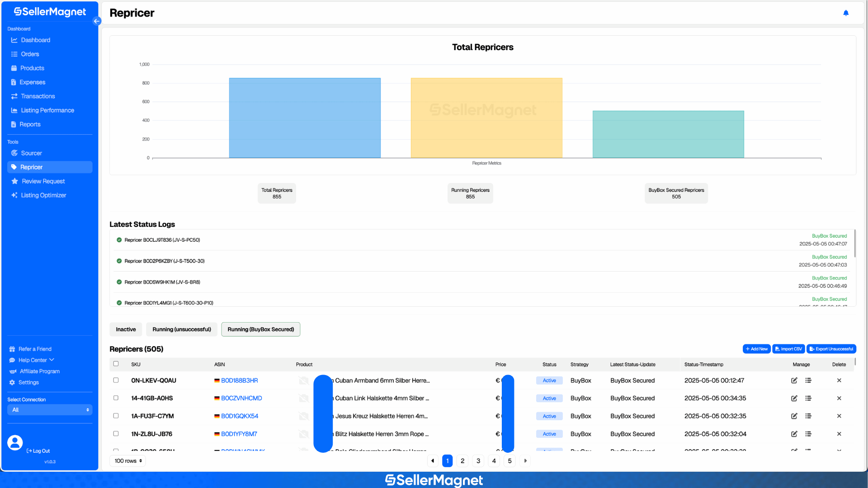Open notifications via the bell icon

point(846,13)
